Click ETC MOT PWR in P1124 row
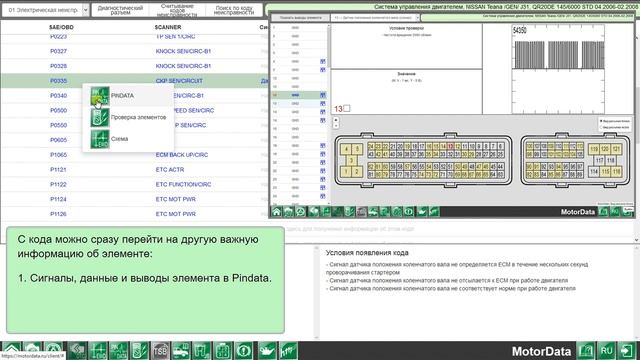This screenshot has height=360, width=640. click(176, 199)
